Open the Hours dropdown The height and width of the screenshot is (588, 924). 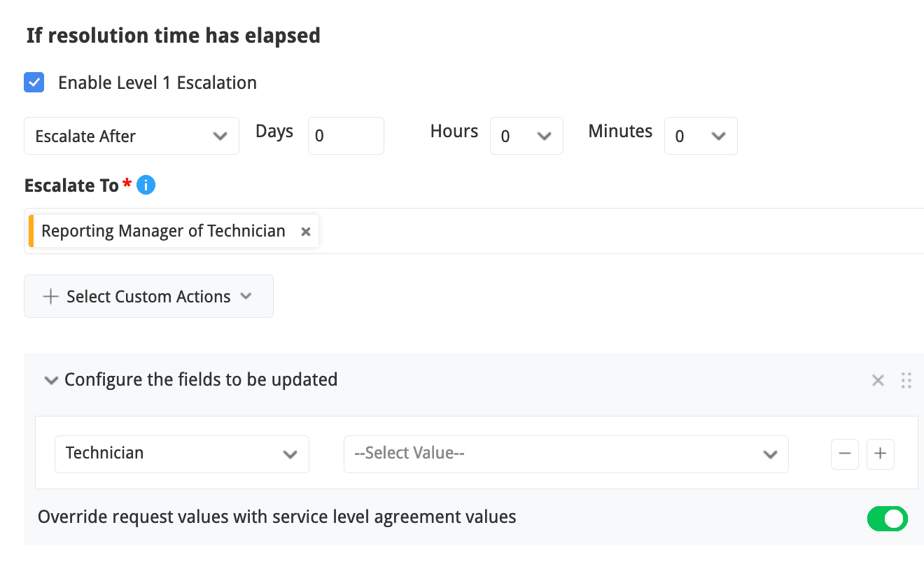[526, 136]
